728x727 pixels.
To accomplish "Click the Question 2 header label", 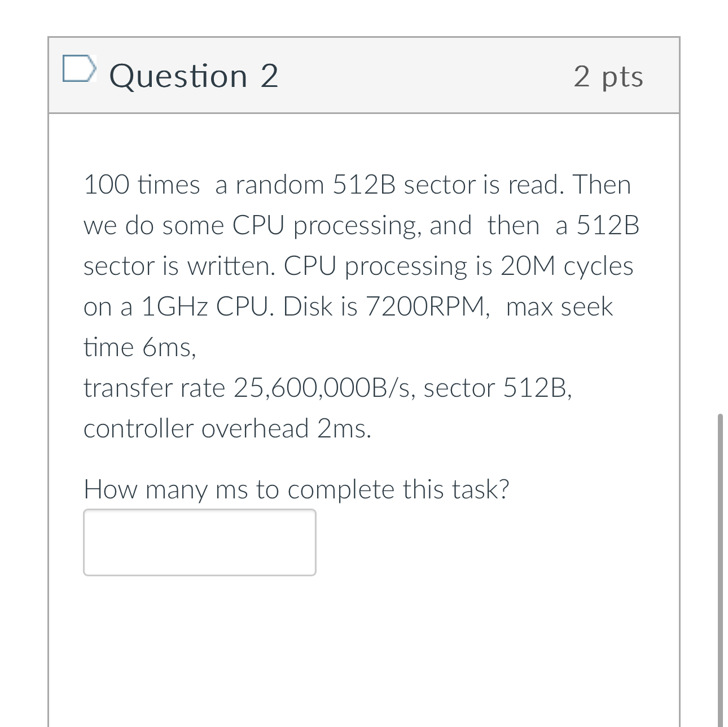I will (195, 75).
